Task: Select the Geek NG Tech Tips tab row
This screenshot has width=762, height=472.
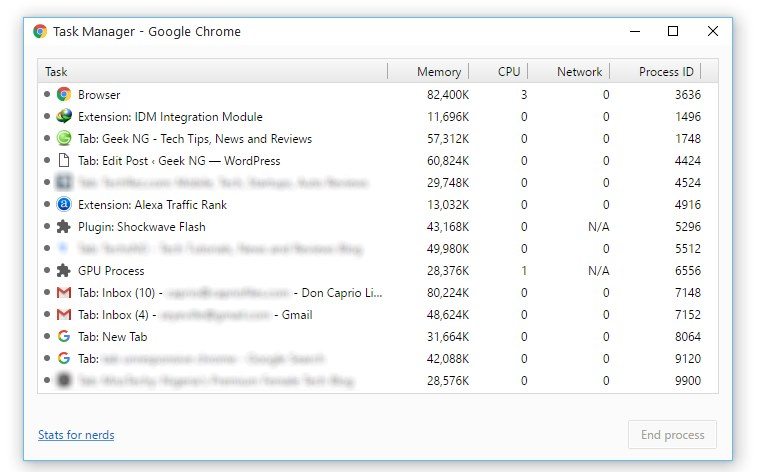Action: tap(378, 139)
